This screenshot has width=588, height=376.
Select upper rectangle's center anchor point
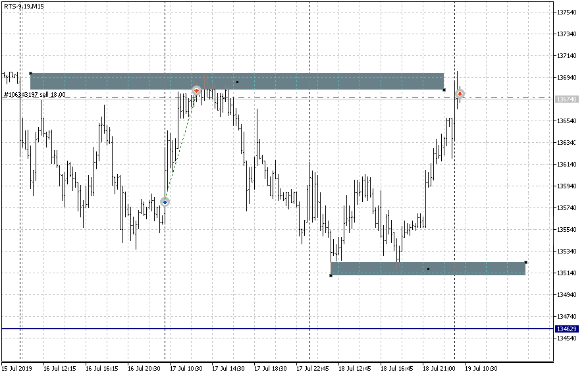click(237, 82)
